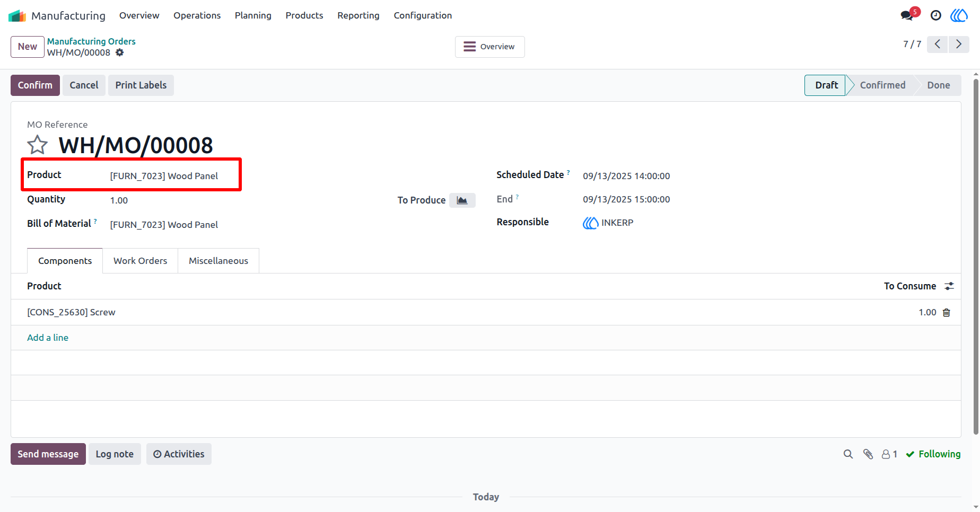Mark the order as favorite with star
Screen dimensions: 980x512
[37, 145]
